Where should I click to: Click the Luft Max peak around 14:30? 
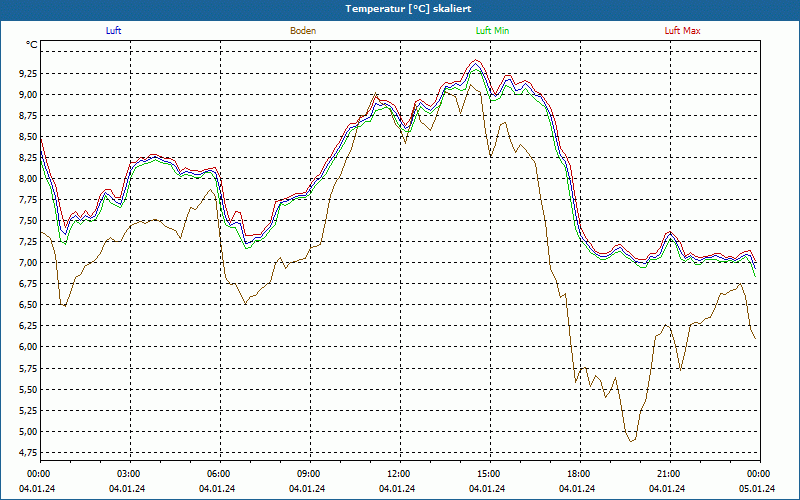click(x=476, y=60)
